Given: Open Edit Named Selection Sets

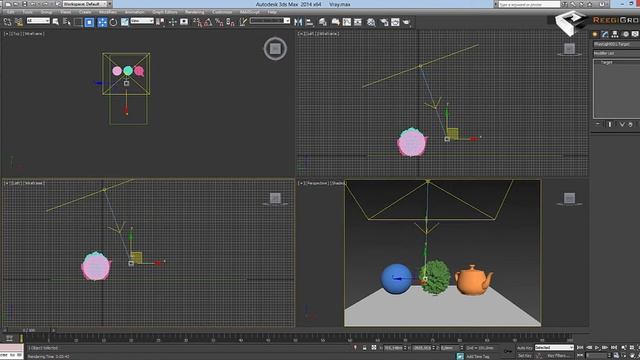Looking at the screenshot, I should pos(243,22).
